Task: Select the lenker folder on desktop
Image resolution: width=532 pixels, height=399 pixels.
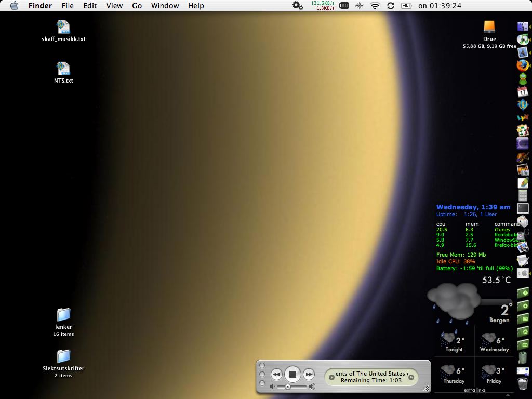Action: point(63,315)
